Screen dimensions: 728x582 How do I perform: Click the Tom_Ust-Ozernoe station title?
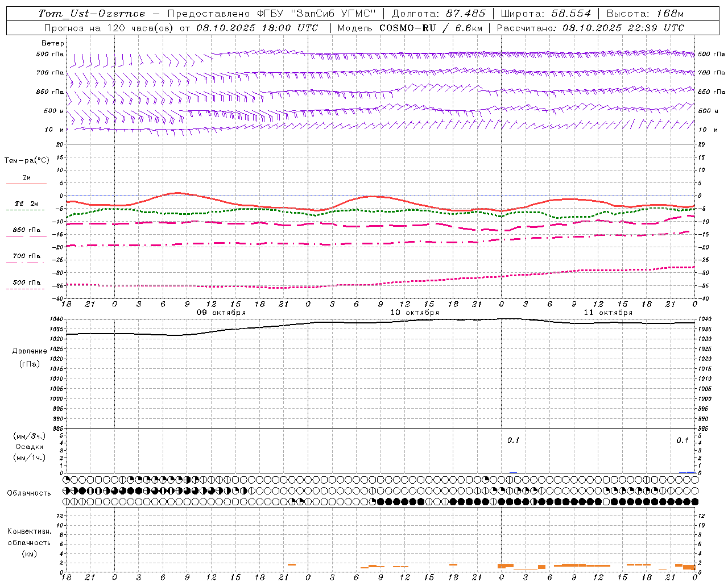(x=92, y=14)
